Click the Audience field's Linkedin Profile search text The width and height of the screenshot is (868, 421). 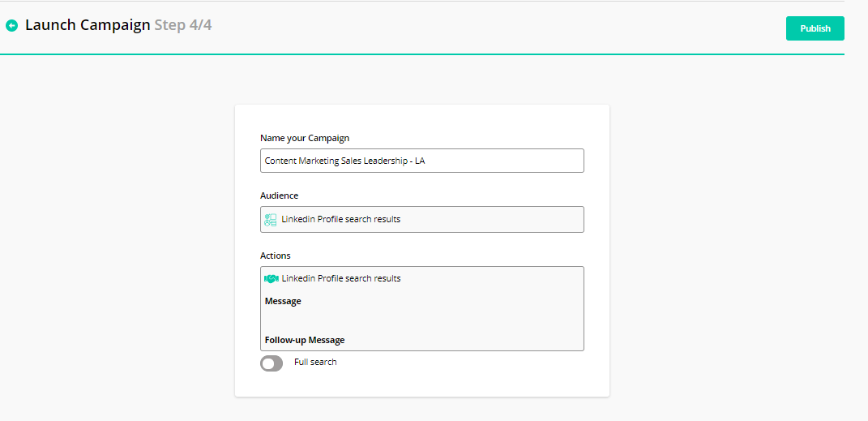tap(340, 219)
